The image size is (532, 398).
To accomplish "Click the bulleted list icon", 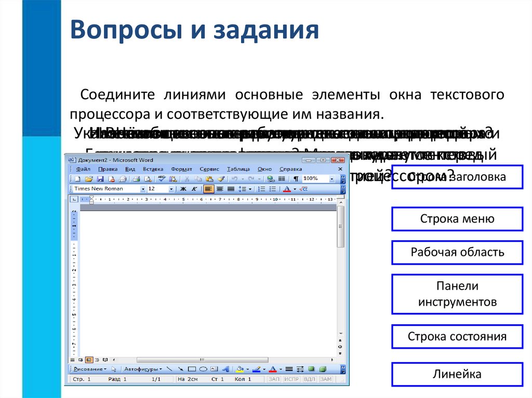I will point(272,189).
